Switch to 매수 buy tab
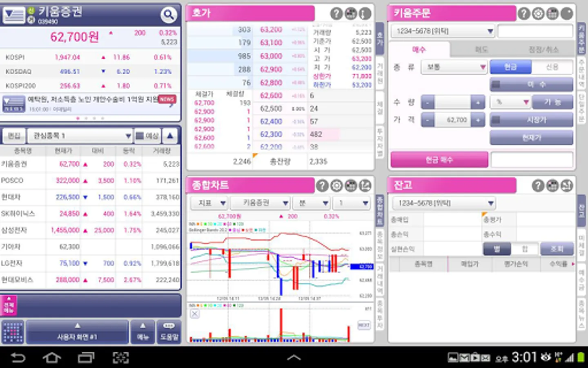Image resolution: width=588 pixels, height=368 pixels. pos(419,49)
